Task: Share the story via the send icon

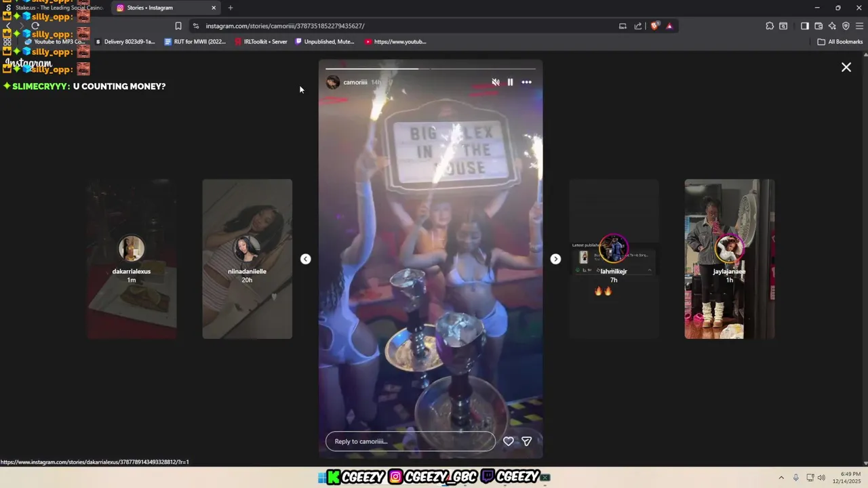Action: [526, 441]
